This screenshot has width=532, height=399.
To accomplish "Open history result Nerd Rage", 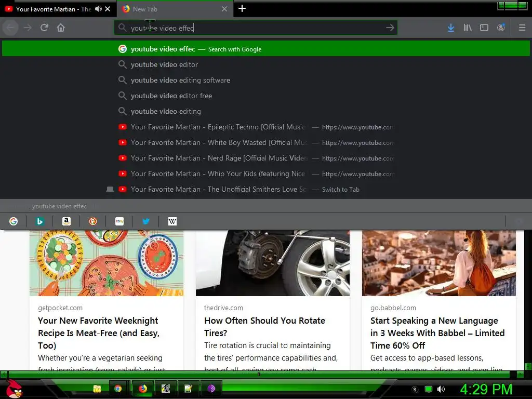I will [266, 158].
